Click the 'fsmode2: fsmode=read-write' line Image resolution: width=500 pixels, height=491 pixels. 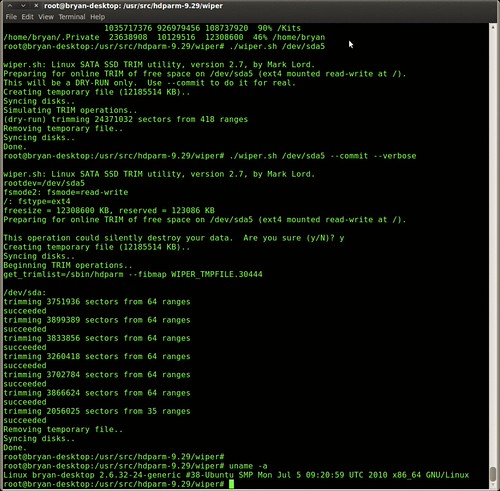[66, 192]
